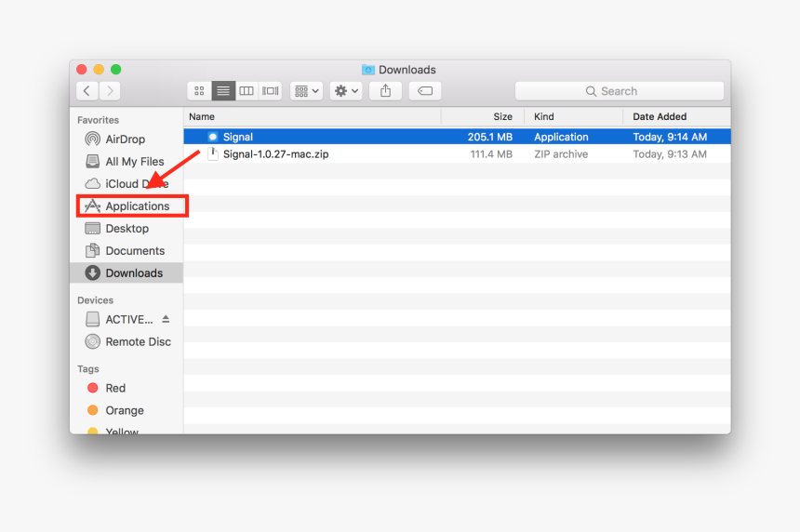Click the iCloud Drive cloud icon
The height and width of the screenshot is (532, 800).
point(92,183)
